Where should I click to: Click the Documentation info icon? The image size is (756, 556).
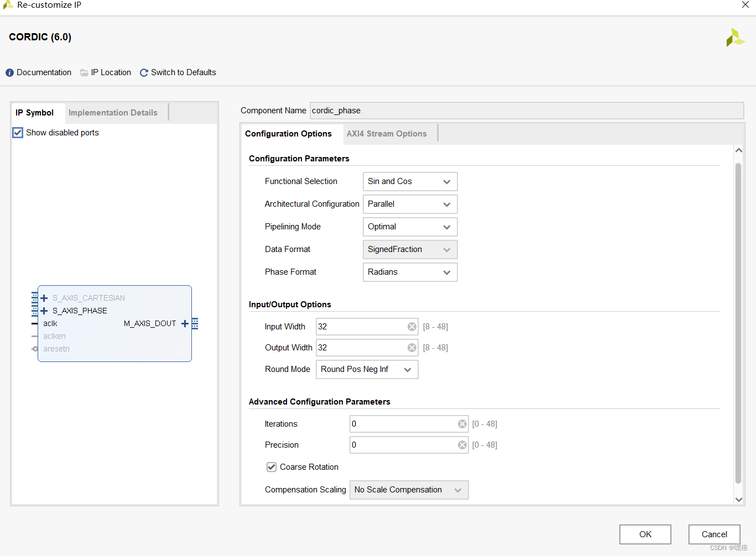click(x=9, y=72)
